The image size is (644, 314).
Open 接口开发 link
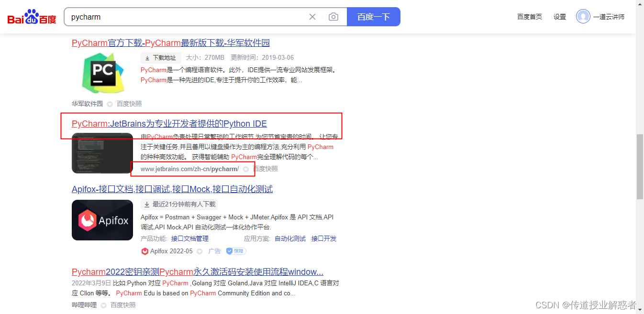pos(324,238)
